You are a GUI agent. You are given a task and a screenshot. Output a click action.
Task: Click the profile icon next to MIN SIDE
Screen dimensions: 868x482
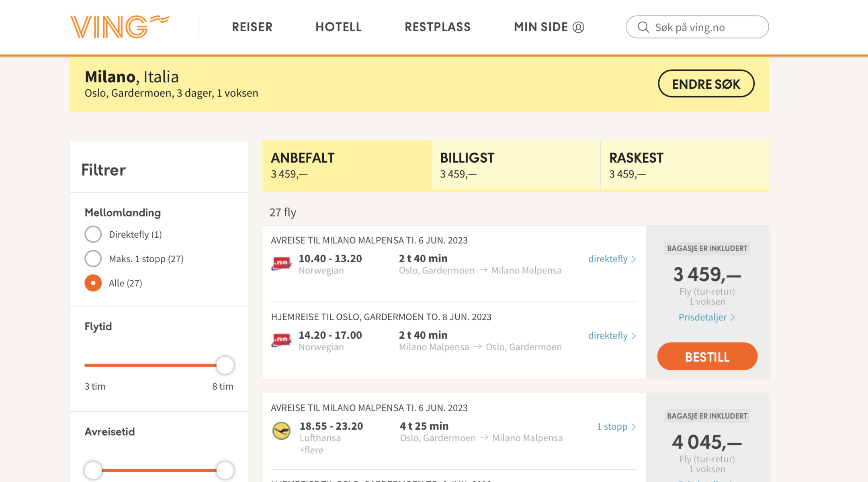(x=578, y=27)
